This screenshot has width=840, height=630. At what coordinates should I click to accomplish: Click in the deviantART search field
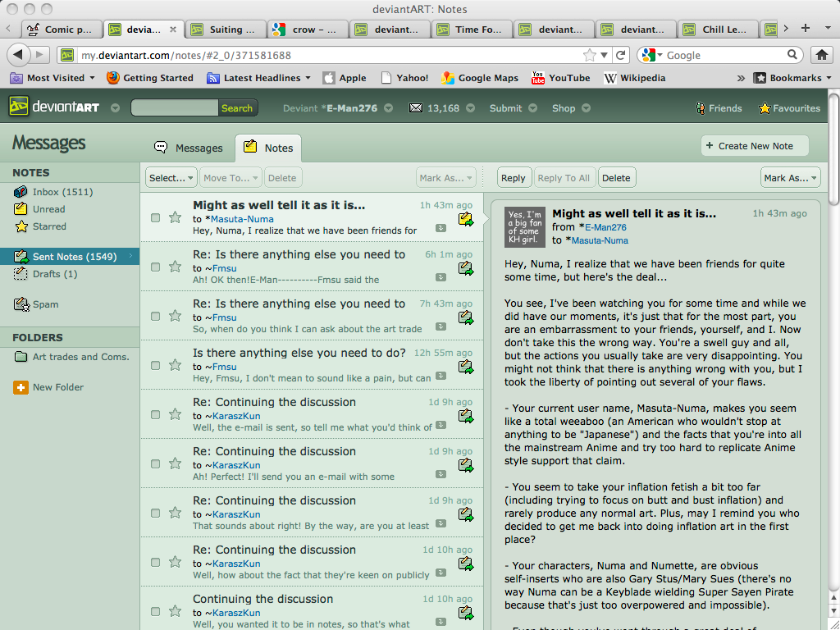coord(174,108)
